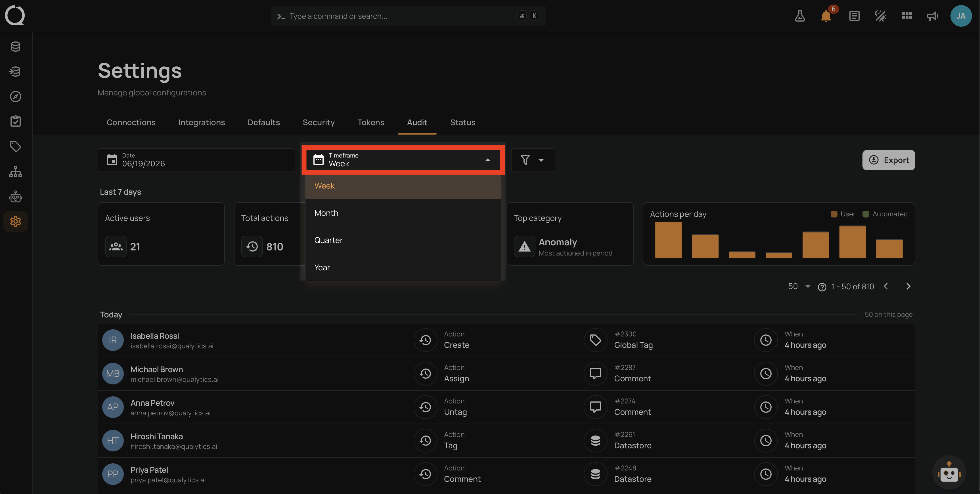Select the Month timeframe option
The height and width of the screenshot is (494, 980).
click(403, 213)
